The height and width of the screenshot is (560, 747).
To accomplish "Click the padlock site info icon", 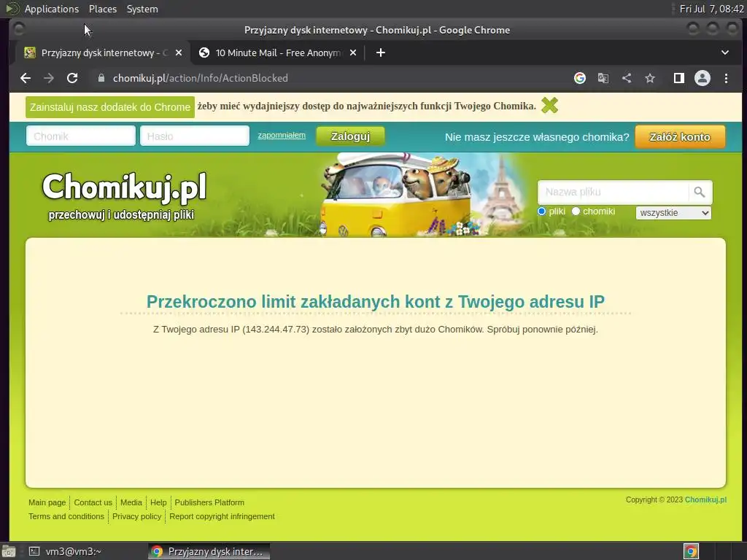I will point(101,78).
